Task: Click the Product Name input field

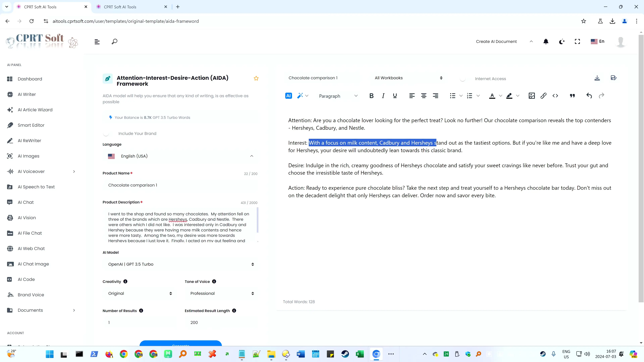Action: point(180,185)
